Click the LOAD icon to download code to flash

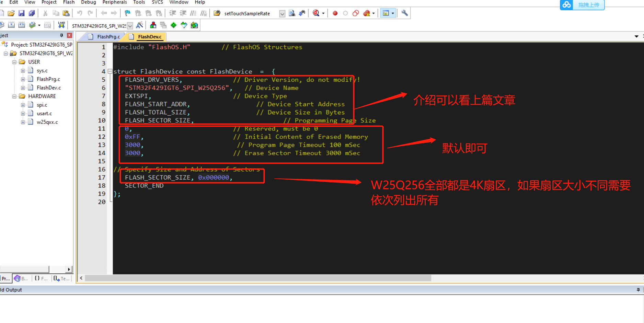(61, 25)
